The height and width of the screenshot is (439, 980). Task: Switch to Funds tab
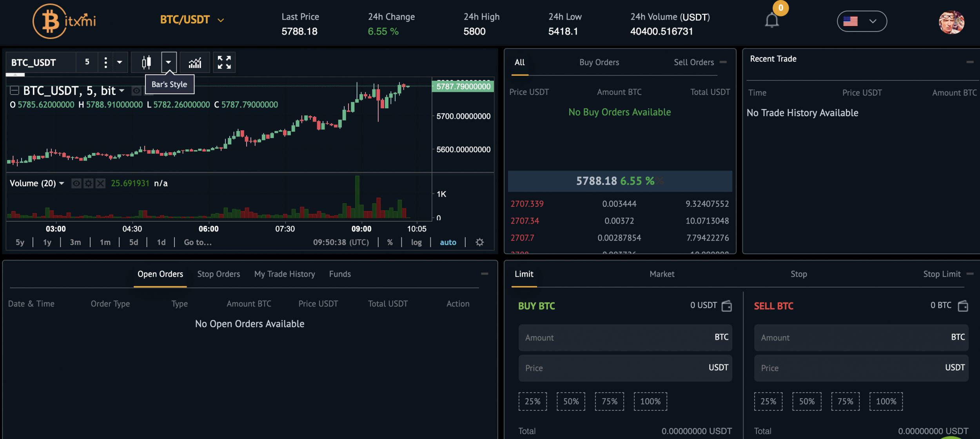[x=340, y=274]
